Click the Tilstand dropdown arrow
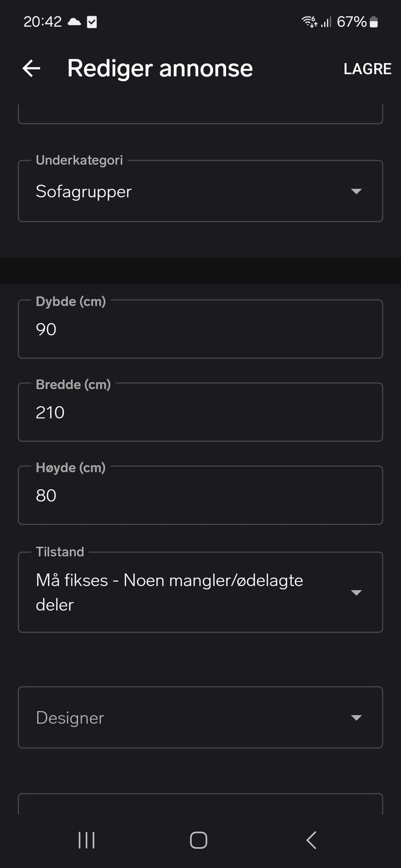 point(356,593)
